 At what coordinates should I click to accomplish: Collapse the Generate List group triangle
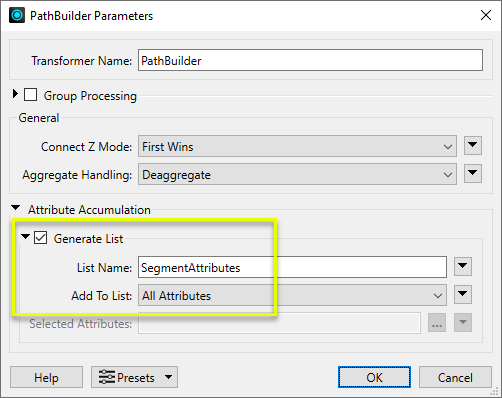(x=25, y=237)
